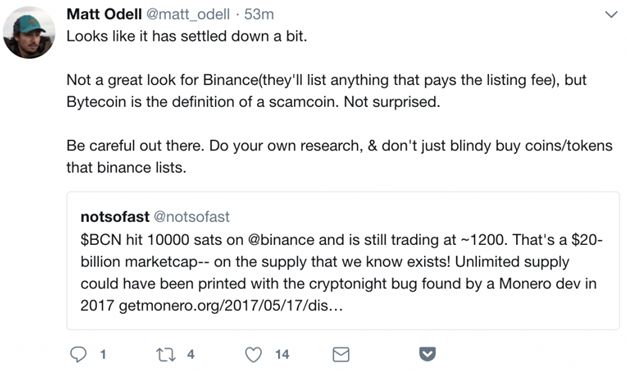Open Matt Odell's profile picture

29,33
